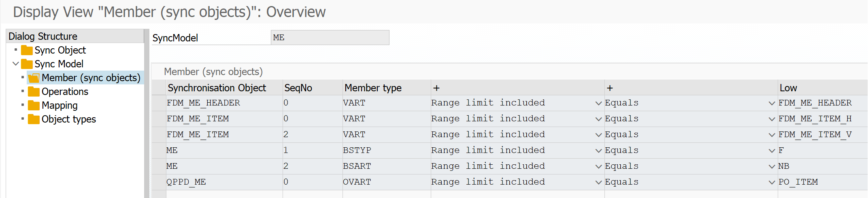The width and height of the screenshot is (868, 198).
Task: Click the Object types folder icon
Action: click(34, 119)
